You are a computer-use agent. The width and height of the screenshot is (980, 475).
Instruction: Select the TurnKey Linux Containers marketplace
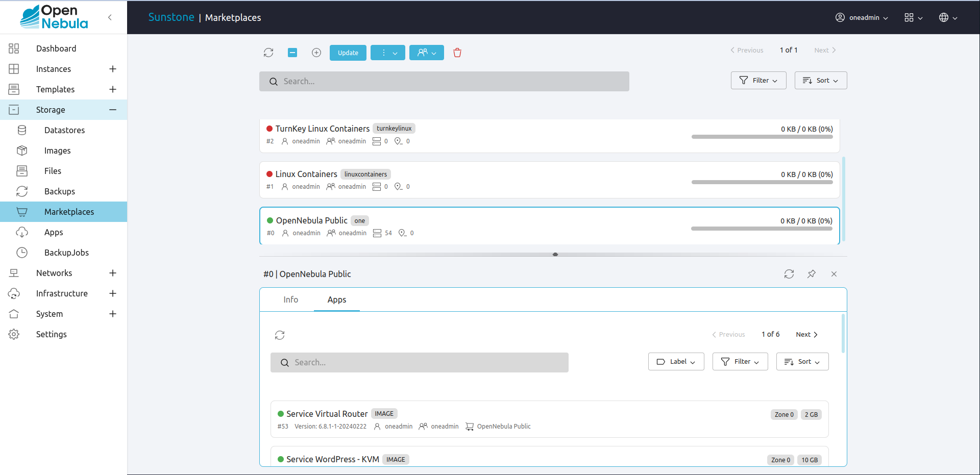tap(549, 135)
